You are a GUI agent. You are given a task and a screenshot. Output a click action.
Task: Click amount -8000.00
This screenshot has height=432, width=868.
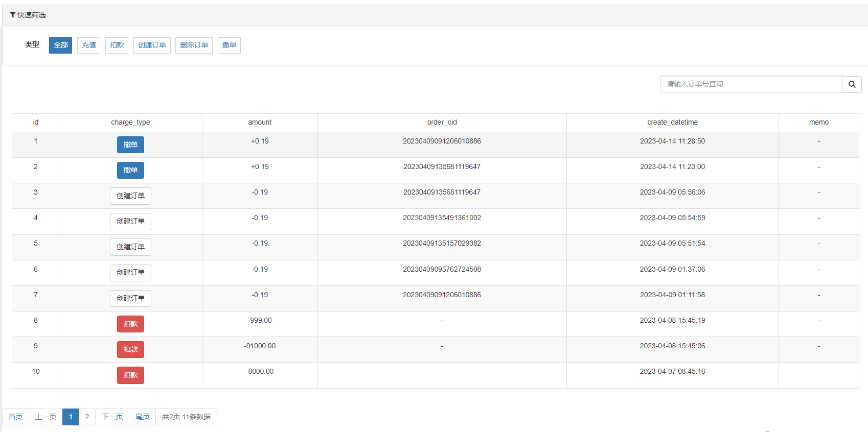[260, 372]
